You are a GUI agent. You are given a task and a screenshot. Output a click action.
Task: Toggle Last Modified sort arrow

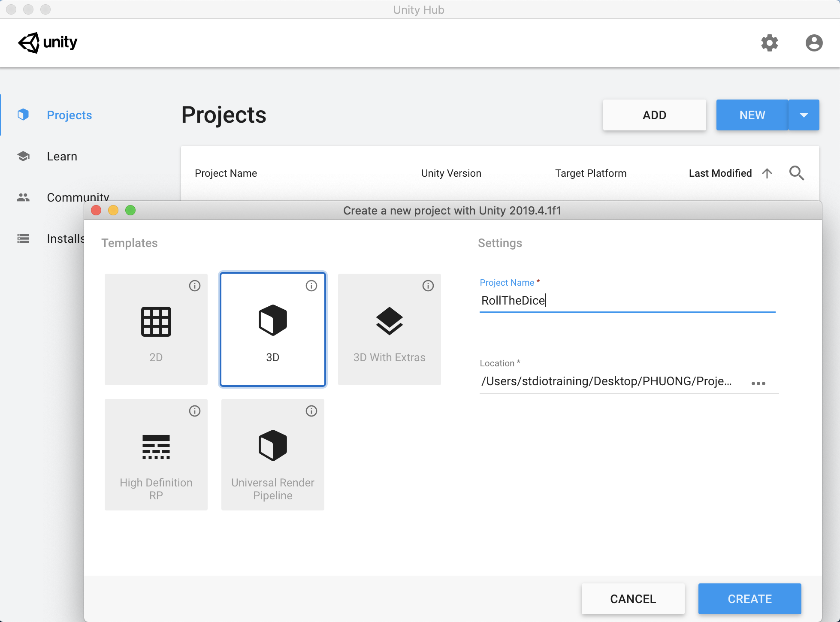click(767, 173)
